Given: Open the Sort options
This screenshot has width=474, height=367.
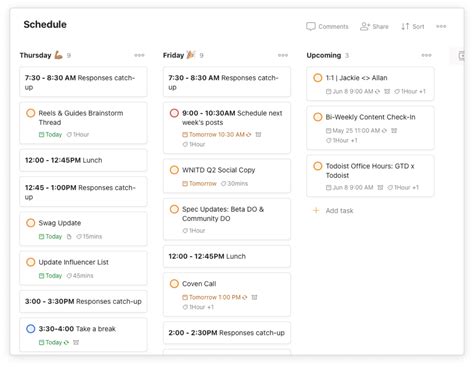Looking at the screenshot, I should [x=412, y=26].
